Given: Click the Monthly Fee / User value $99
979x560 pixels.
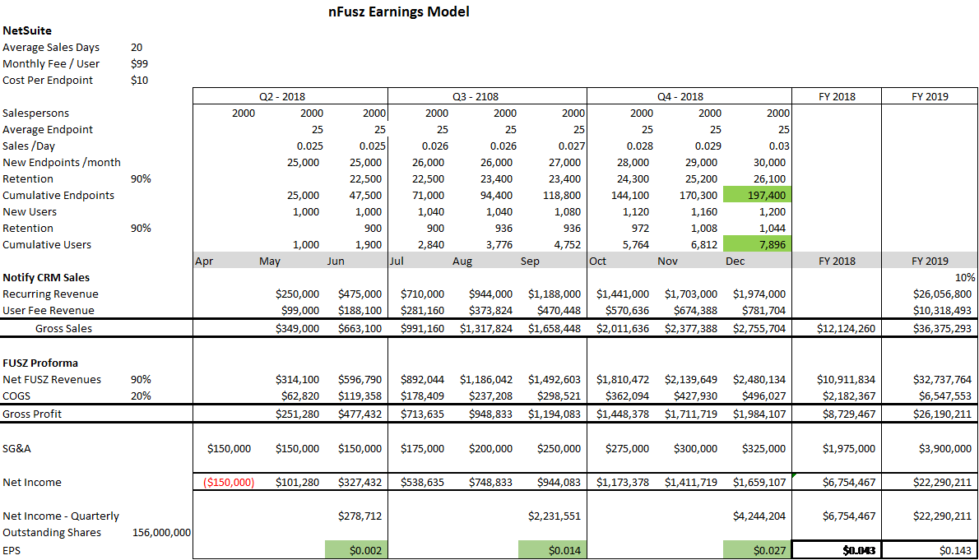Looking at the screenshot, I should click(x=139, y=63).
